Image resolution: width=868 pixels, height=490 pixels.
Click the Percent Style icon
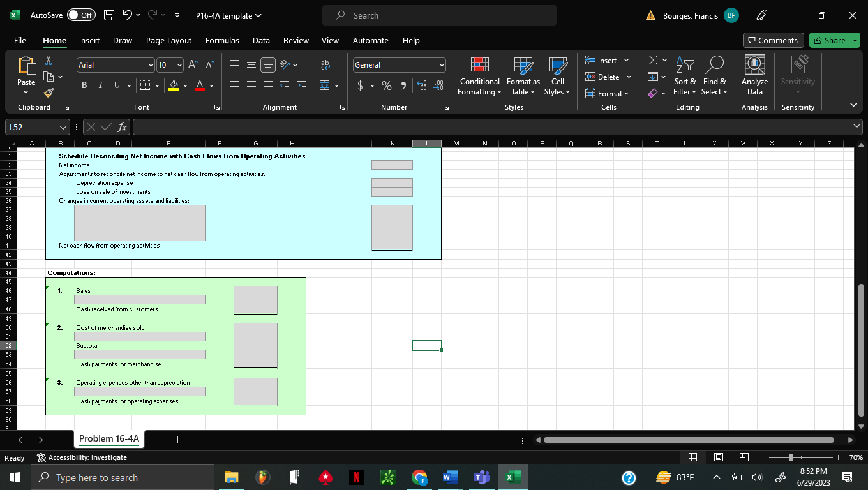click(x=387, y=85)
